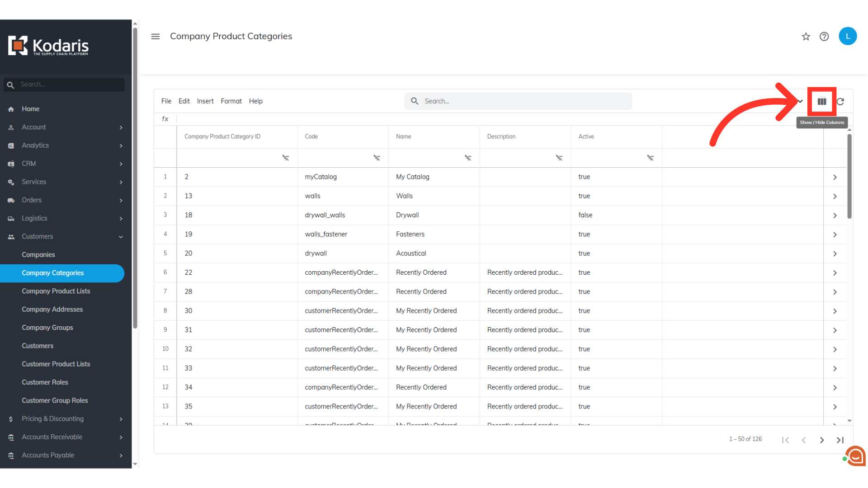Navigate to Customer Roles
868x488 pixels.
[45, 382]
